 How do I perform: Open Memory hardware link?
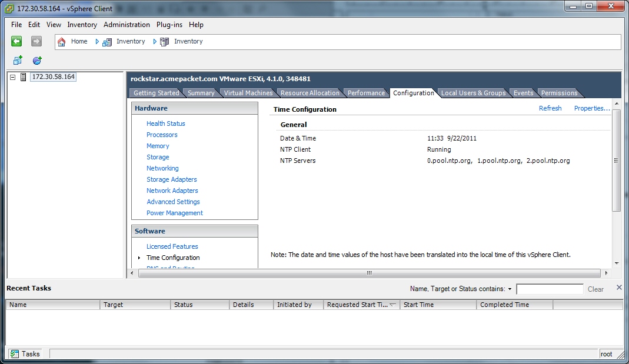pyautogui.click(x=158, y=146)
